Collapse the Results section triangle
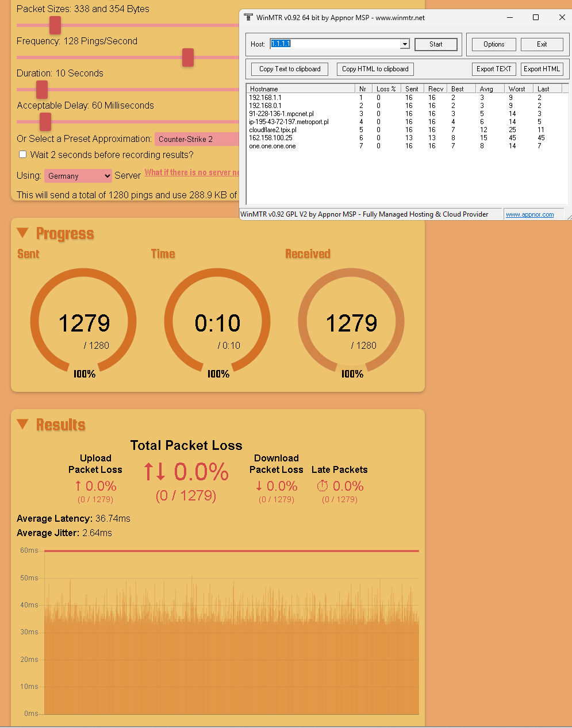Image resolution: width=572 pixels, height=728 pixels. (23, 424)
